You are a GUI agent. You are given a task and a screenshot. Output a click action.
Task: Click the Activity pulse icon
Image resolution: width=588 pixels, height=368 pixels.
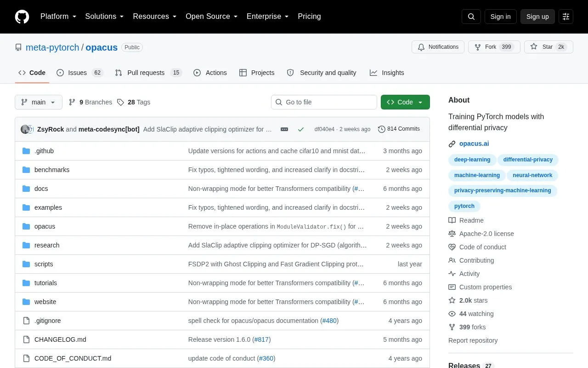452,274
